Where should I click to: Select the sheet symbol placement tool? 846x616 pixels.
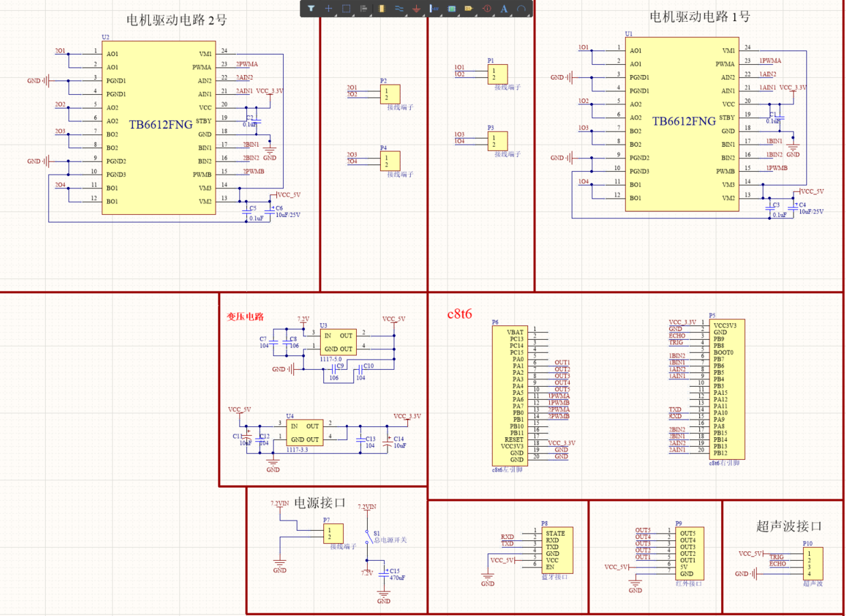point(451,8)
